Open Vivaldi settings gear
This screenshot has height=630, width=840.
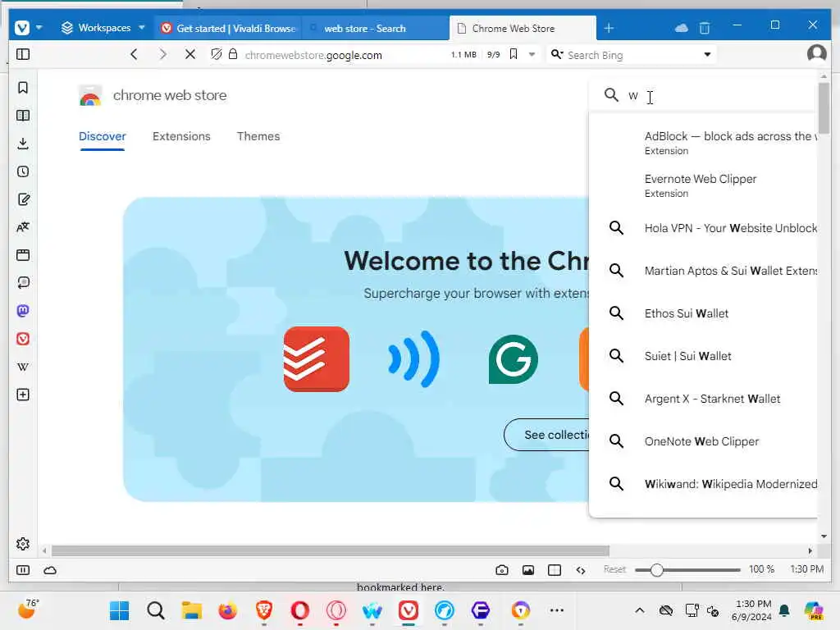23,544
